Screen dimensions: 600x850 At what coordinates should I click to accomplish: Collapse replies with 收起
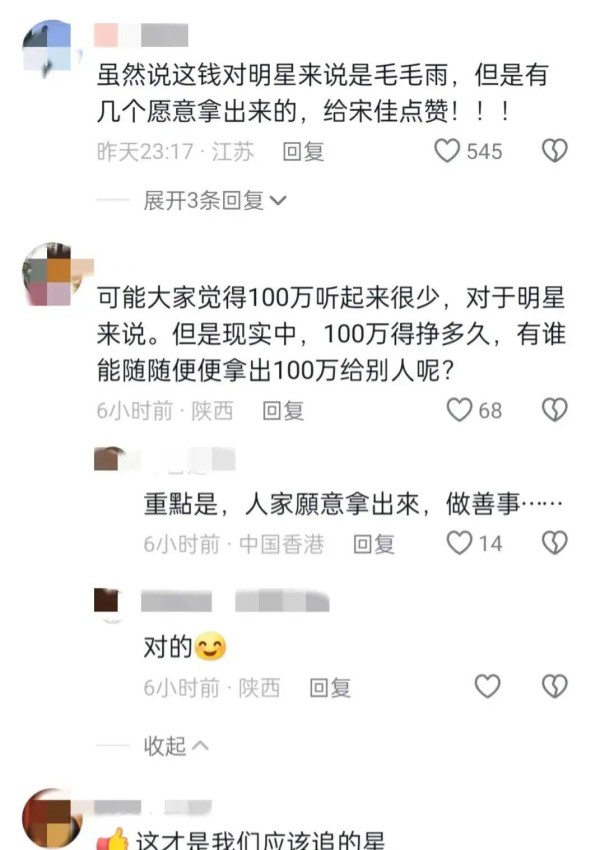pyautogui.click(x=176, y=746)
